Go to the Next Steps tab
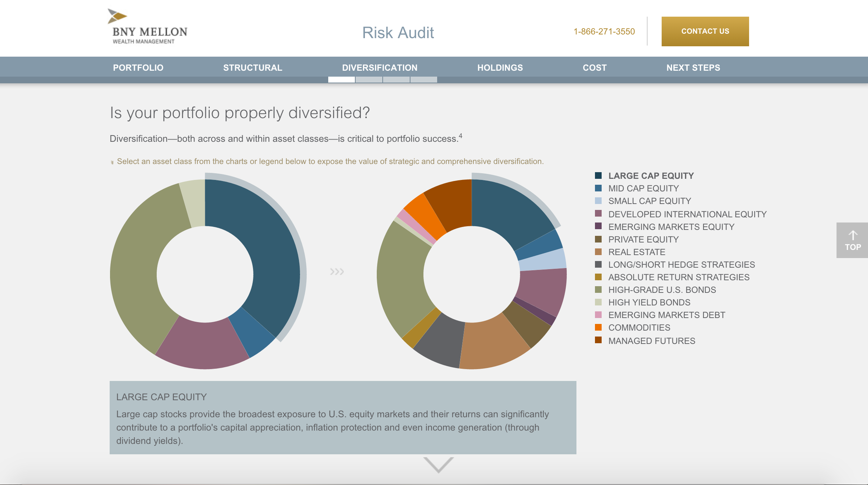The image size is (868, 485). (x=693, y=68)
